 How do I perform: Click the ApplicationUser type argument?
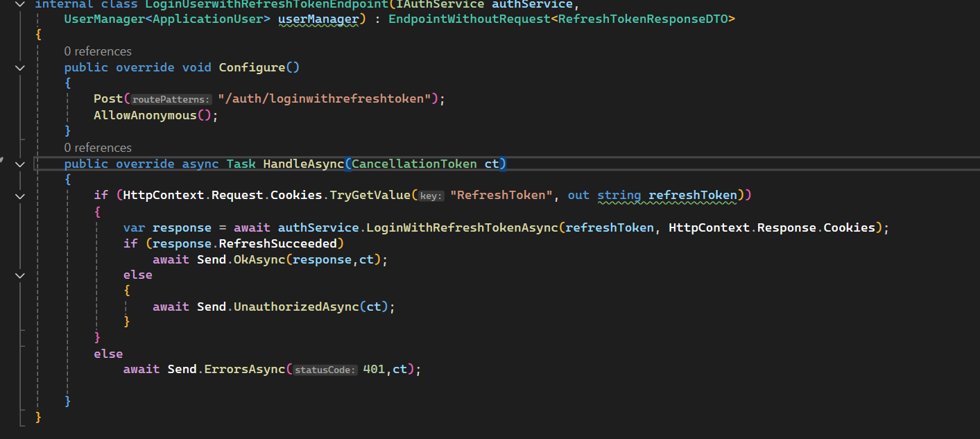click(207, 19)
